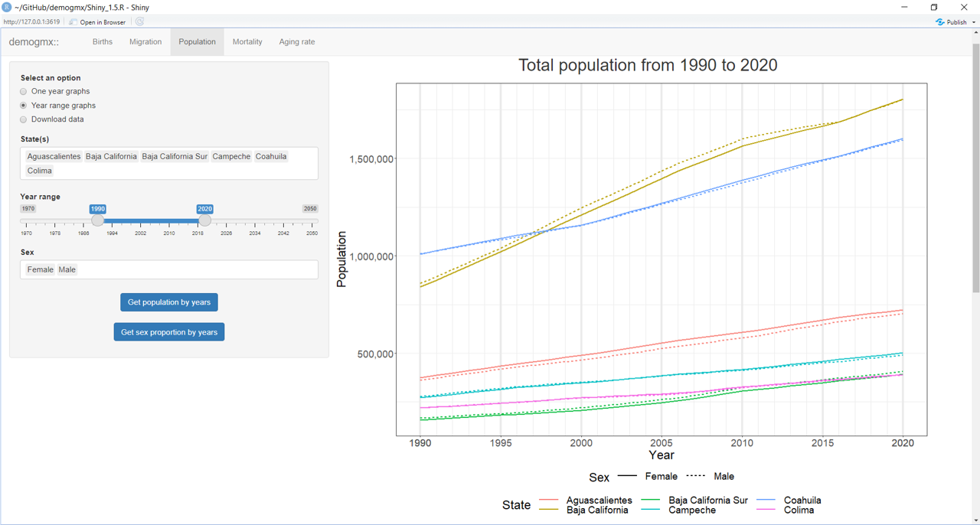Open the Publish dropdown arrow
Image resolution: width=980 pixels, height=525 pixels.
[974, 22]
